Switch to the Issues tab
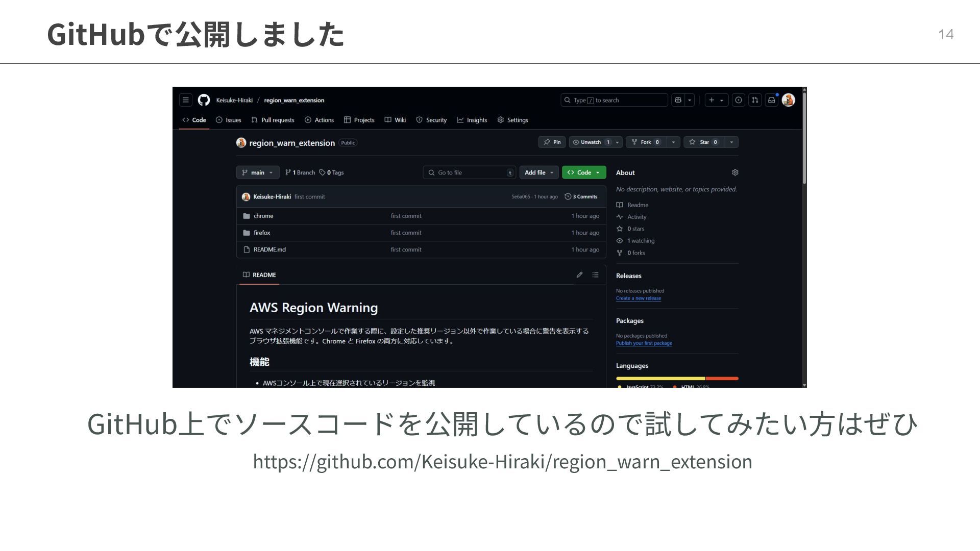The image size is (980, 551). tap(228, 120)
